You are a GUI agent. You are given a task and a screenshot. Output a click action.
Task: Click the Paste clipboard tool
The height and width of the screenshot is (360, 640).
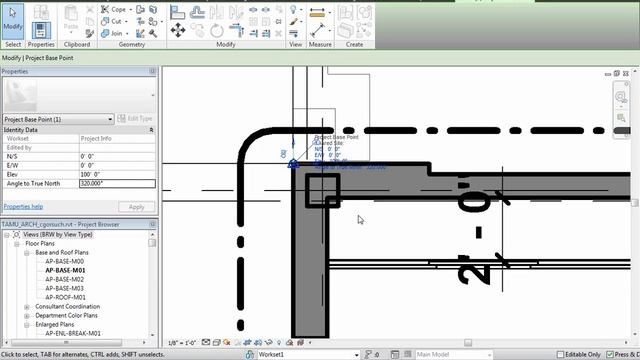71,19
